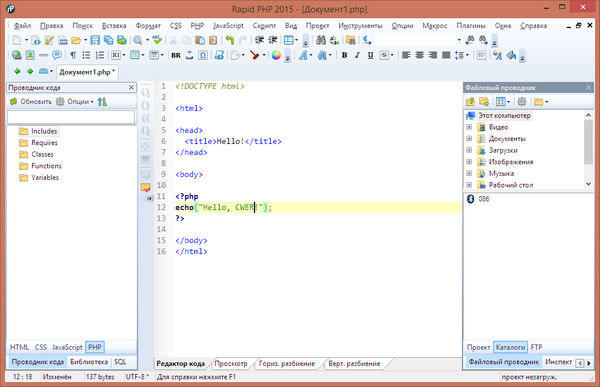The image size is (600, 387).
Task: Select the Документ1.php document tab
Action: (87, 72)
